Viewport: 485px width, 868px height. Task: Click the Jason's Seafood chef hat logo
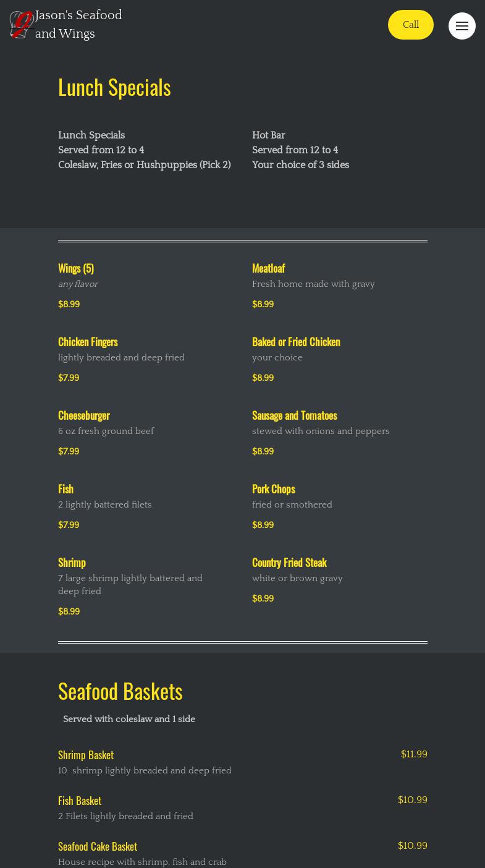22,25
